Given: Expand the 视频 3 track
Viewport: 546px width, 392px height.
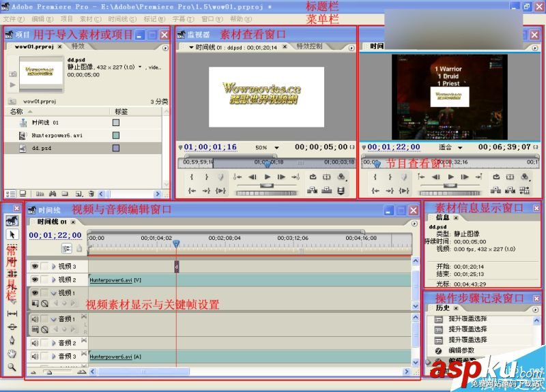Looking at the screenshot, I should [x=54, y=266].
